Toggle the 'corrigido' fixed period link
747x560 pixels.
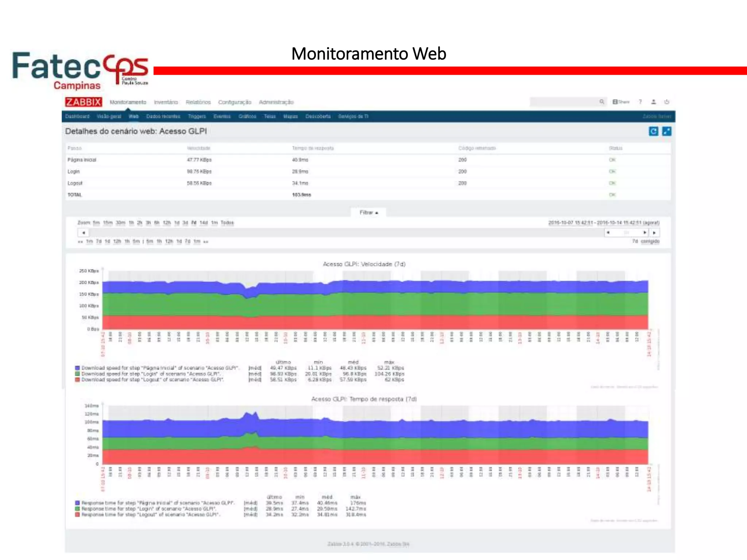click(x=650, y=241)
